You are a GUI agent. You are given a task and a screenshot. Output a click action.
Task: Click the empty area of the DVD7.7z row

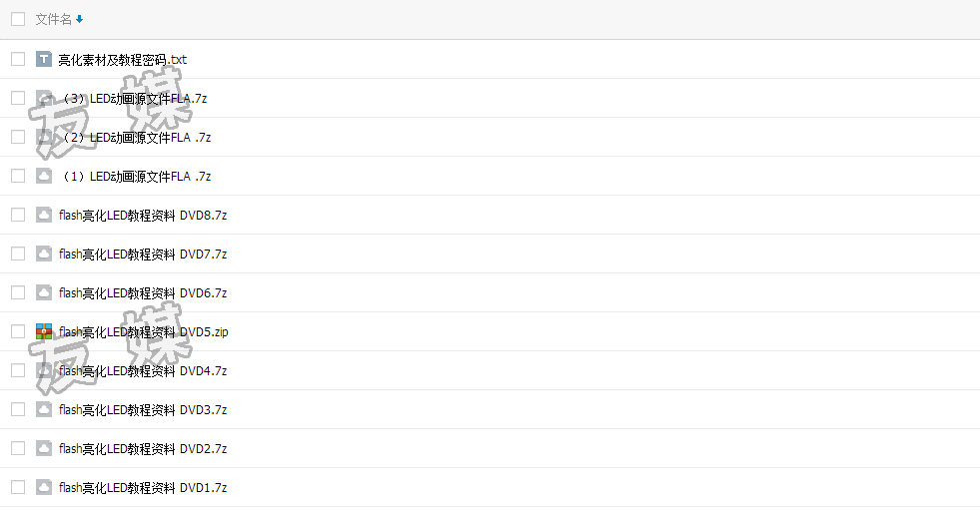pos(600,254)
